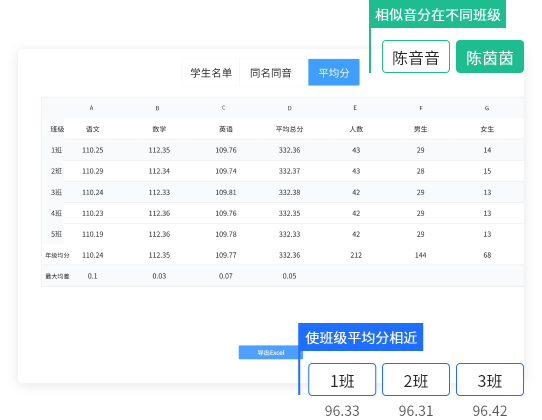Click 1班 girls count 14
Screen dimensions: 542x420
(x=487, y=150)
